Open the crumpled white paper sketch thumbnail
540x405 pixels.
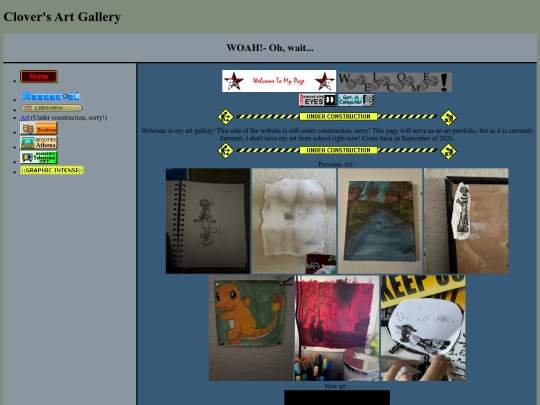(x=294, y=221)
